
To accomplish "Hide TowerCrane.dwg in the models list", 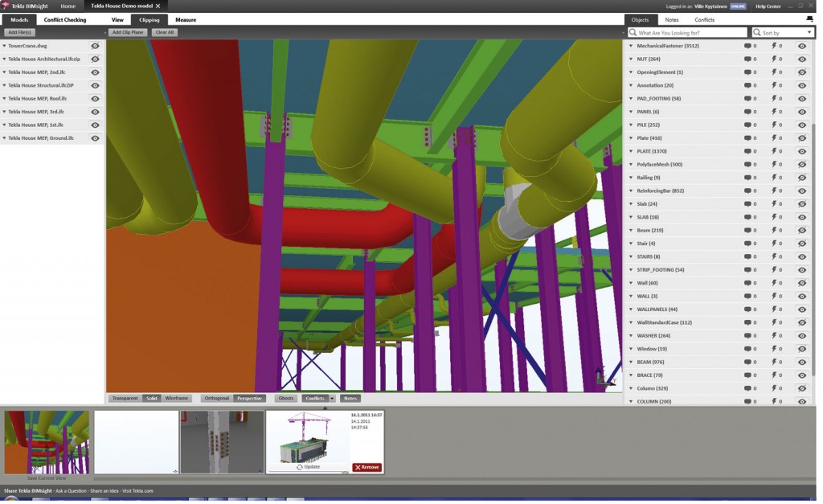I will 95,46.
